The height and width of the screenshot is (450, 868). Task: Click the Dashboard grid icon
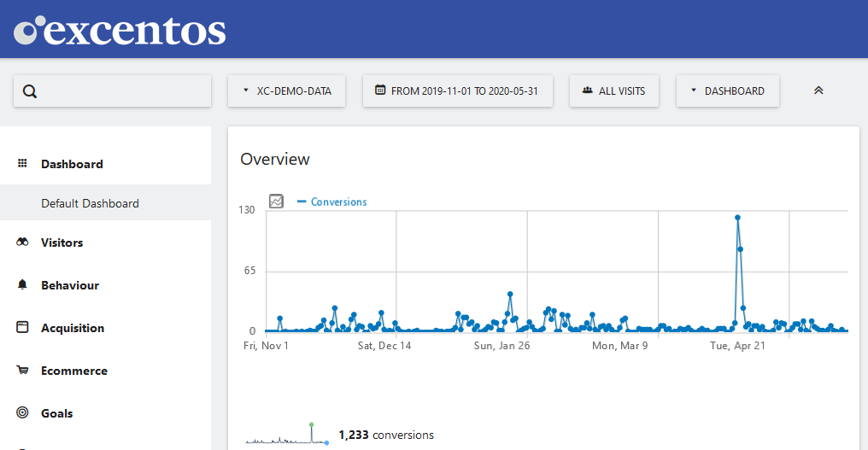pyautogui.click(x=23, y=164)
